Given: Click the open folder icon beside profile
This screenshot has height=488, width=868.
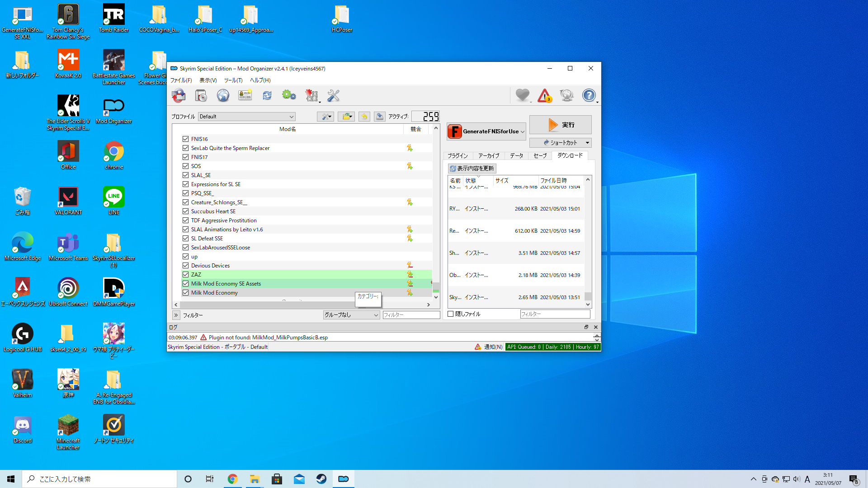Looking at the screenshot, I should [346, 117].
